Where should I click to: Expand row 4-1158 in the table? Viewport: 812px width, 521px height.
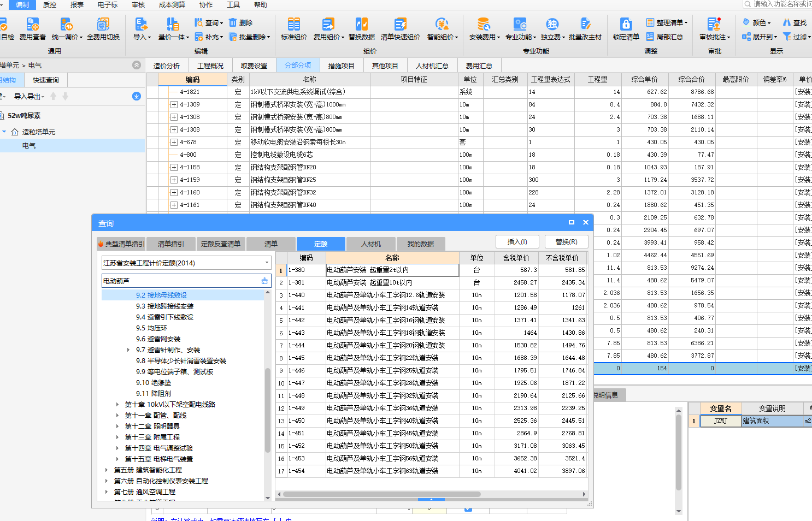pos(174,167)
